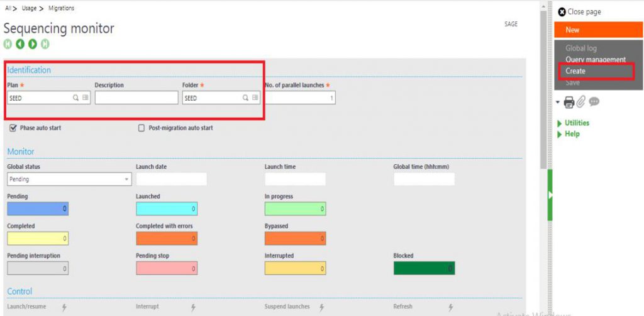Viewport: 644px width, 316px height.
Task: Go to the first record navigation icon
Action: [8, 44]
